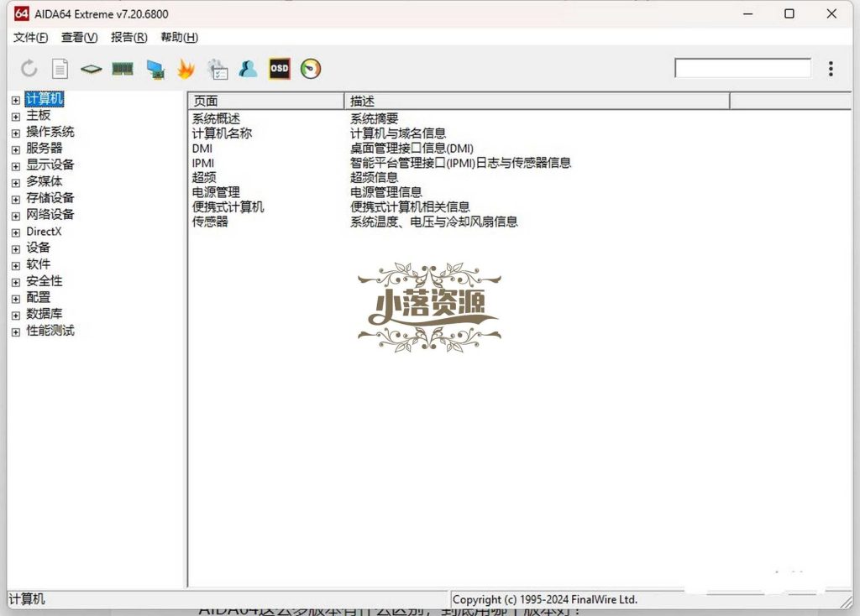This screenshot has width=860, height=616.
Task: Expand the 网络设备 tree node
Action: [15, 216]
